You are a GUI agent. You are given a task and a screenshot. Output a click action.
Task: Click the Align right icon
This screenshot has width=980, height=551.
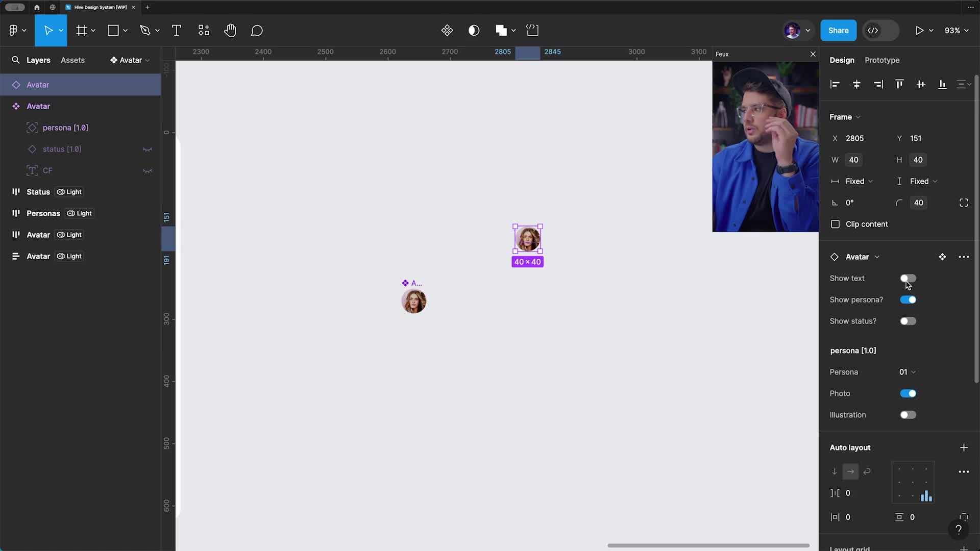(x=878, y=84)
